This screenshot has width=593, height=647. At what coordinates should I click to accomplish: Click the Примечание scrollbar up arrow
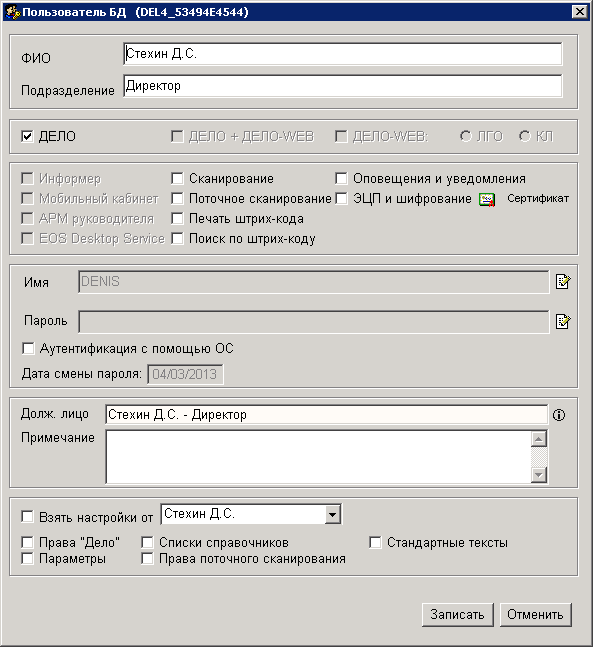(539, 439)
